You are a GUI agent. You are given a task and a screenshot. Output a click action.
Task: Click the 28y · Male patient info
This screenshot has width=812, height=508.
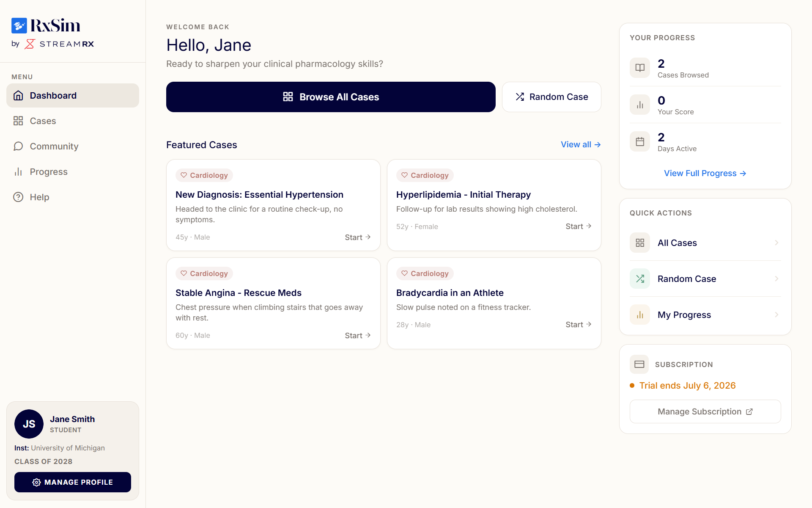coord(413,325)
